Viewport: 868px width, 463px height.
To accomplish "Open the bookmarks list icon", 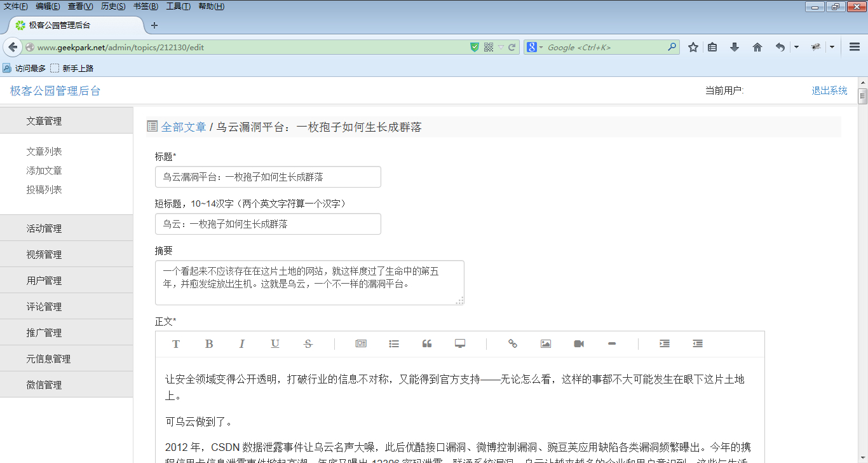I will pos(712,47).
